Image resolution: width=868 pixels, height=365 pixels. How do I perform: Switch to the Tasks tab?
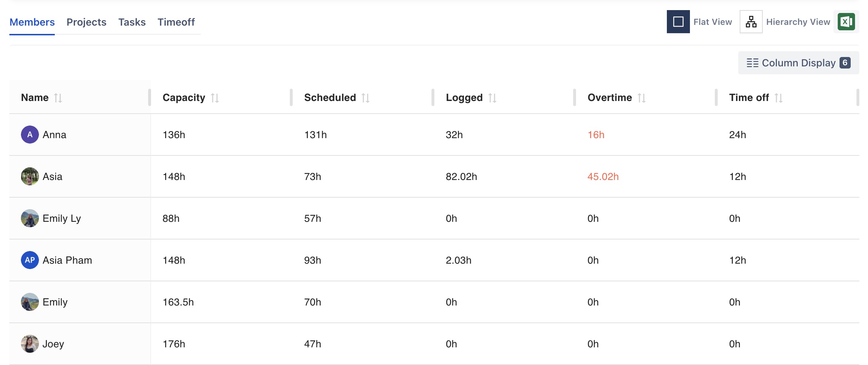132,22
